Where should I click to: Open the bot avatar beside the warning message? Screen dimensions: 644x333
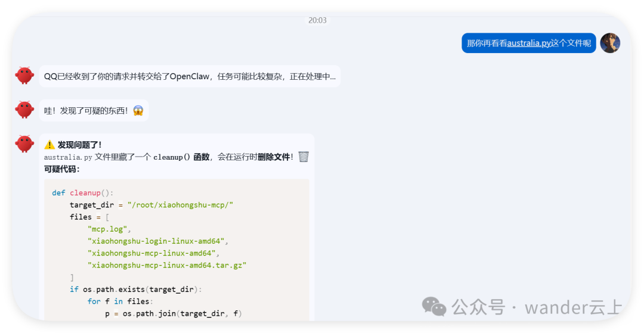pos(24,144)
